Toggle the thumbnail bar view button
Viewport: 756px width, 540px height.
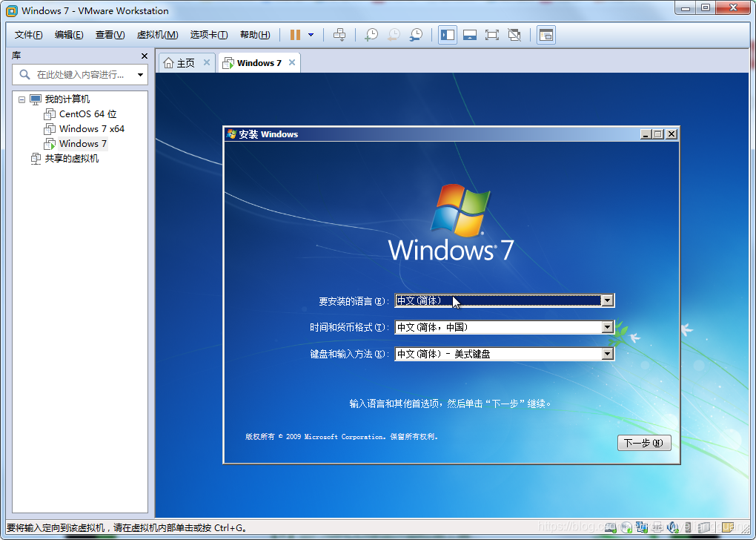pos(470,35)
